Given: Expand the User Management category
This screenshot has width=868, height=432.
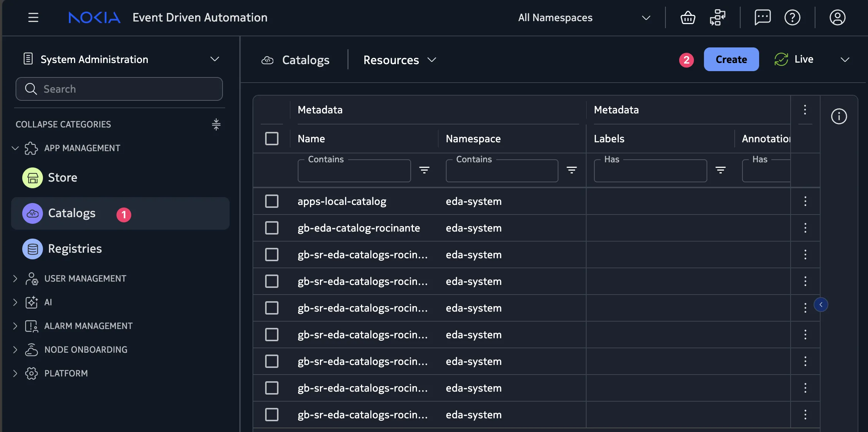Looking at the screenshot, I should [x=15, y=279].
